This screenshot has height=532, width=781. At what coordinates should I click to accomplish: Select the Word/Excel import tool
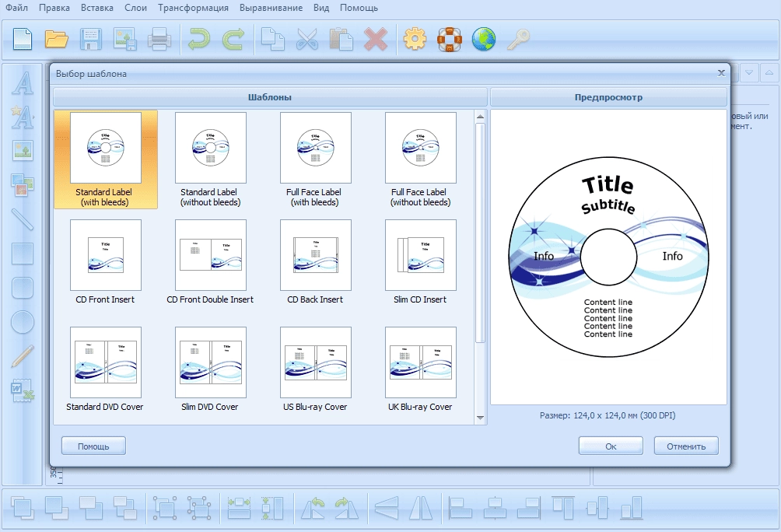point(23,391)
